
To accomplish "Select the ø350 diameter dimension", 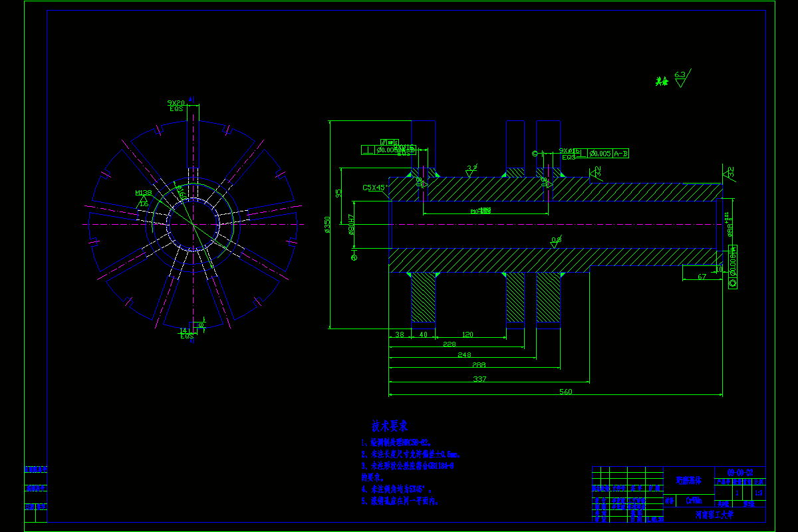I will click(327, 225).
